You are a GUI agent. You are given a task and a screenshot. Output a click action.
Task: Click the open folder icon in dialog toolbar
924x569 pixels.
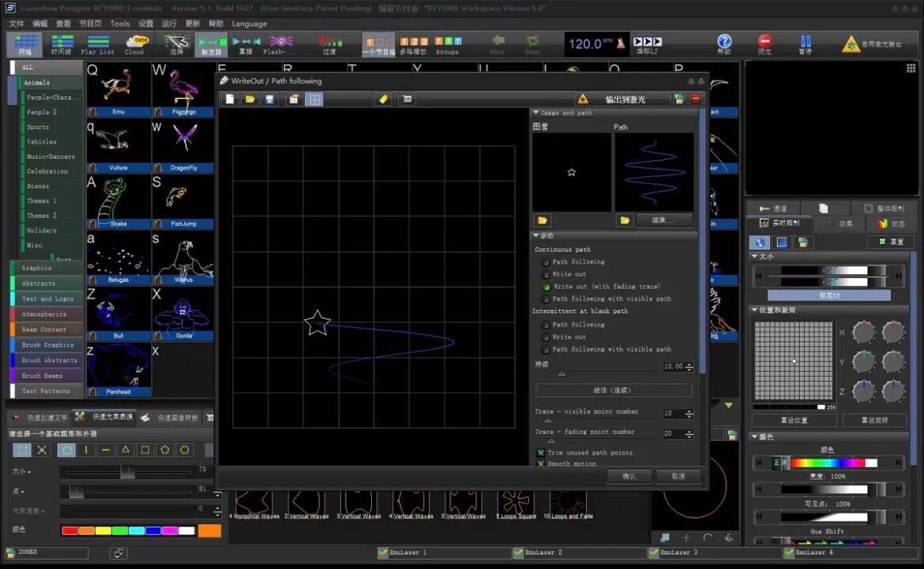point(250,99)
